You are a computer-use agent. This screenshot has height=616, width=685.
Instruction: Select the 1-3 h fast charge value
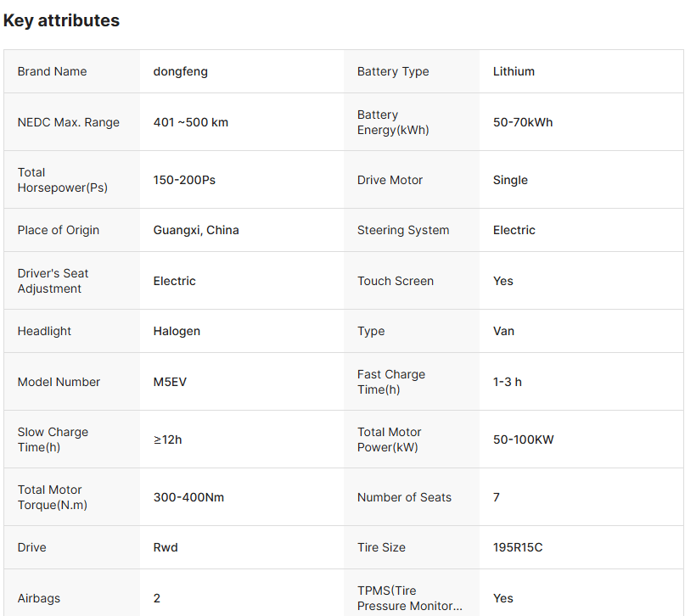coord(508,382)
